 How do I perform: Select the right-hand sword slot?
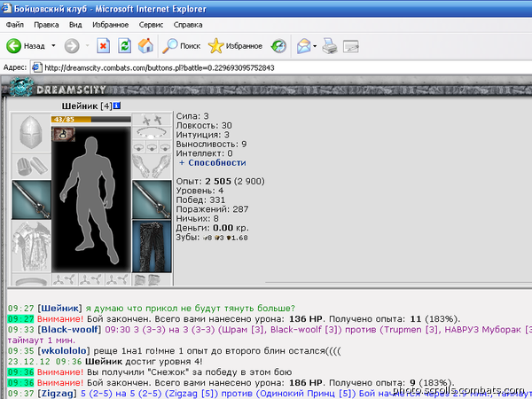click(x=152, y=199)
